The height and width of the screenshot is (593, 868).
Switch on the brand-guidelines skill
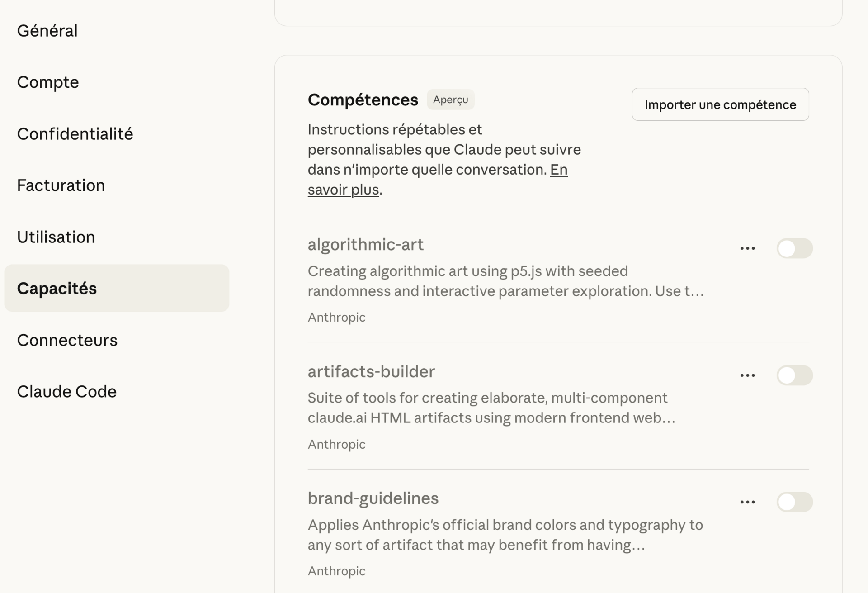coord(794,502)
